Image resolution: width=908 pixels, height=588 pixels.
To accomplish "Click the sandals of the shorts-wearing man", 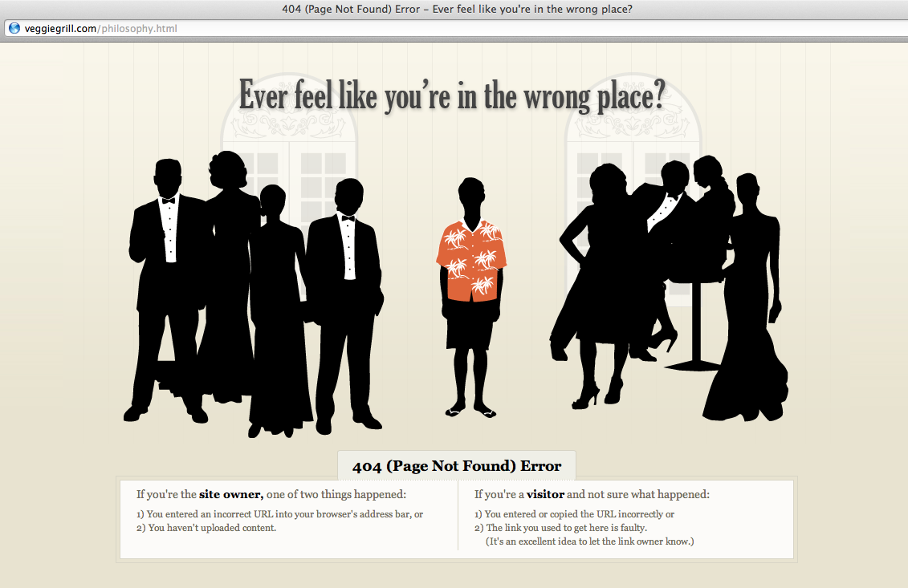I will click(470, 412).
